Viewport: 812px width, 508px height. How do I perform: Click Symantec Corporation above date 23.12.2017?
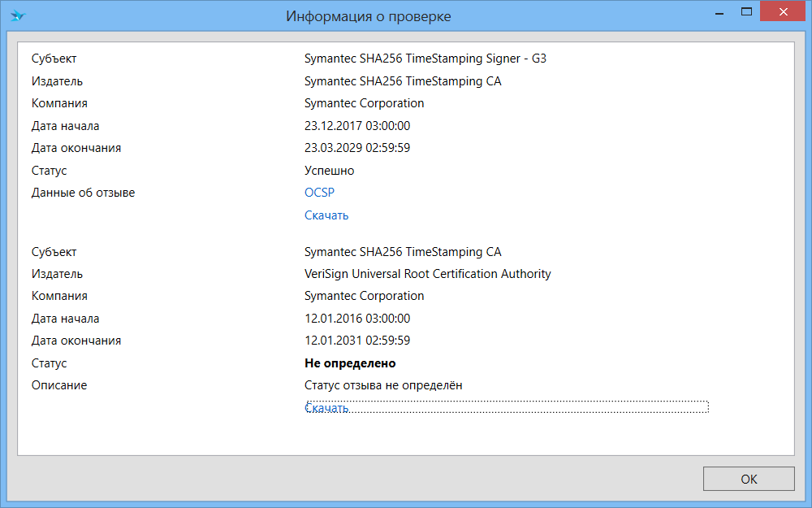click(x=364, y=103)
